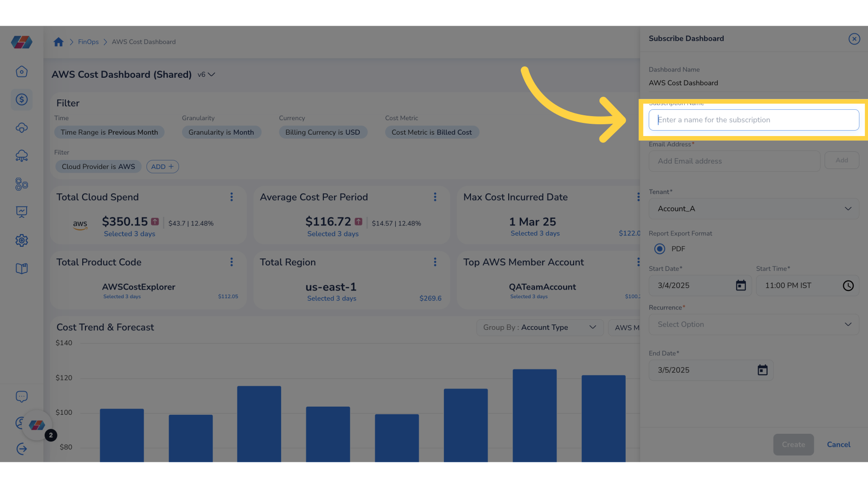Open the automation gears sidebar icon

pyautogui.click(x=22, y=184)
